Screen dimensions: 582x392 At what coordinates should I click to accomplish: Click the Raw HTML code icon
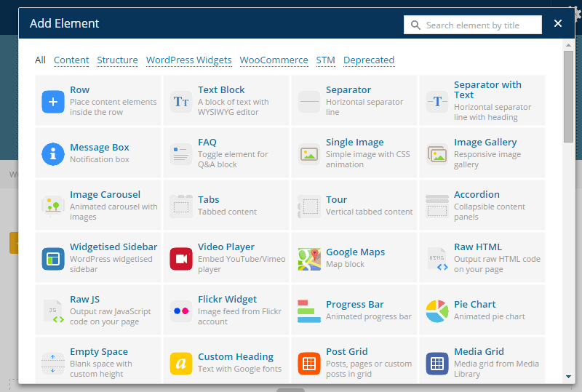[x=437, y=259]
